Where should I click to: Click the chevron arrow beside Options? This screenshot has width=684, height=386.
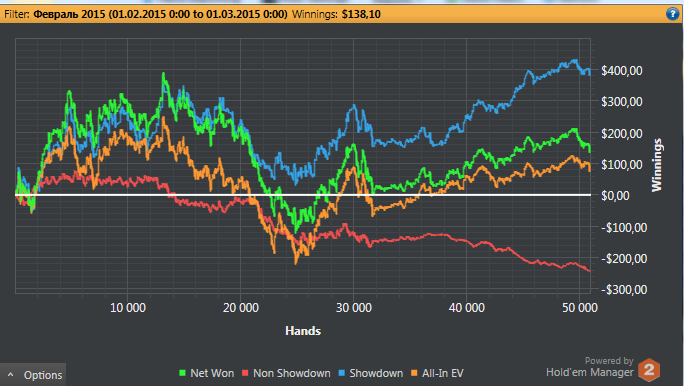click(10, 375)
